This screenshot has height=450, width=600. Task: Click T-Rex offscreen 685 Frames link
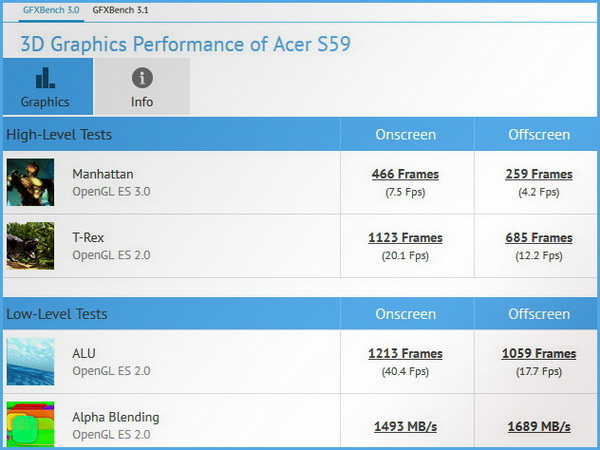(539, 238)
